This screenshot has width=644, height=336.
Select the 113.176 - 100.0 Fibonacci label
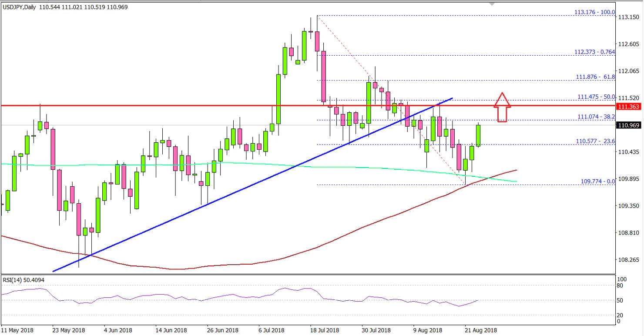pyautogui.click(x=595, y=12)
